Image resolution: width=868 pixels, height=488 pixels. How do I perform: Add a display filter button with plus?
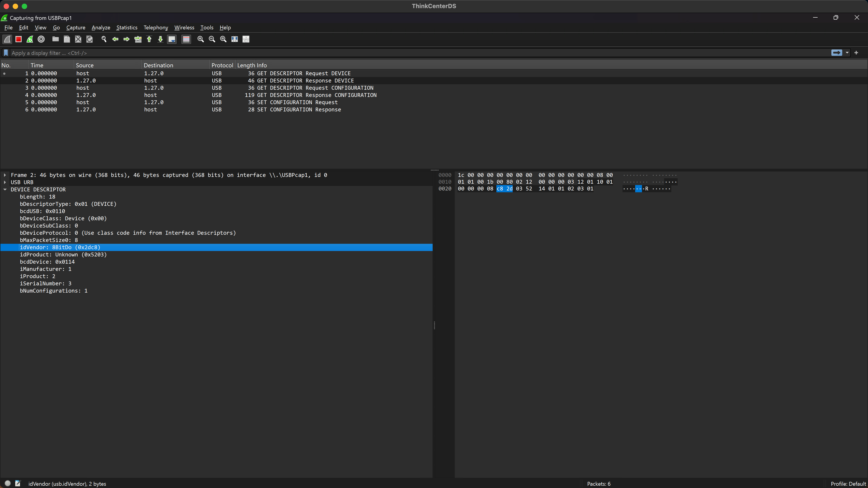pos(856,53)
